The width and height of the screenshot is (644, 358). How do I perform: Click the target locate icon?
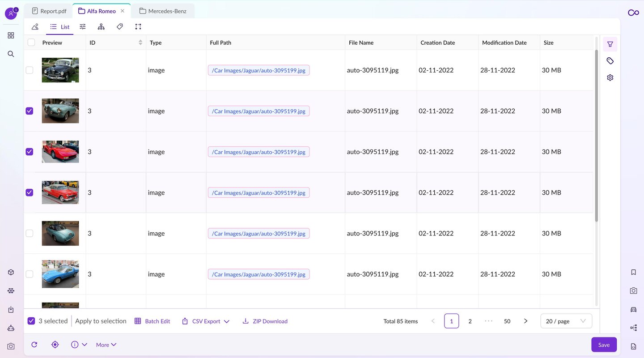tap(55, 345)
